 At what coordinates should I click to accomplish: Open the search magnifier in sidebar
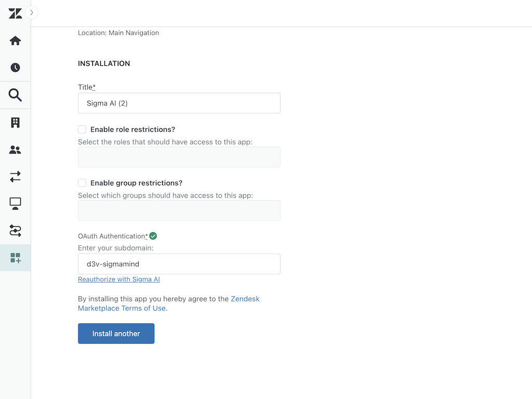click(x=15, y=95)
